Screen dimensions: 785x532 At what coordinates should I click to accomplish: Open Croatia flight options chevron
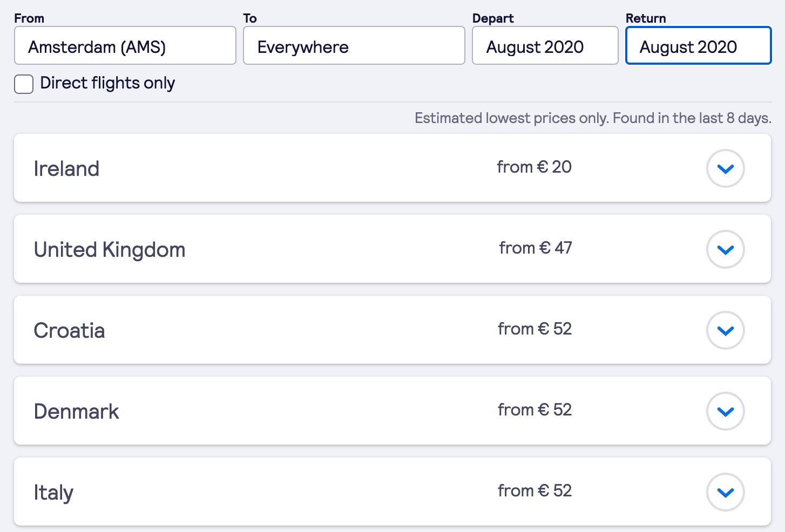[x=725, y=330]
